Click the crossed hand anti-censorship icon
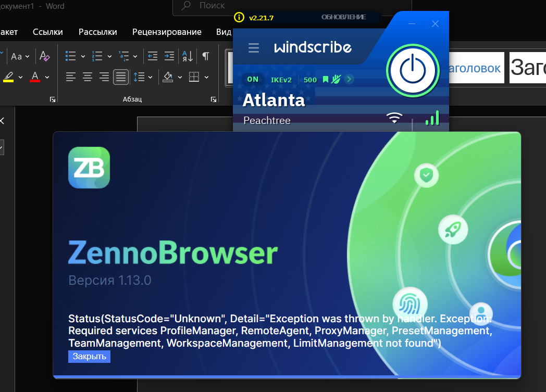 [x=336, y=79]
